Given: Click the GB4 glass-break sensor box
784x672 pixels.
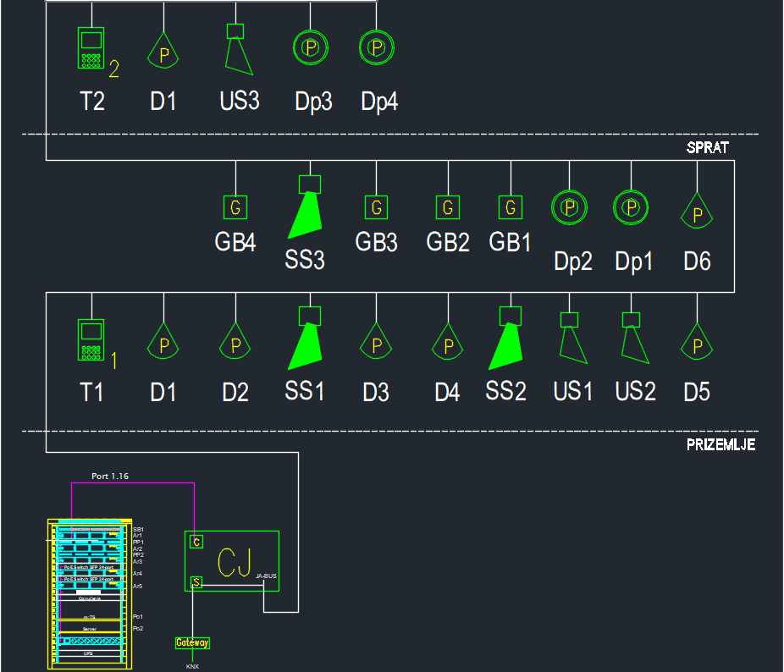Looking at the screenshot, I should coord(235,207).
